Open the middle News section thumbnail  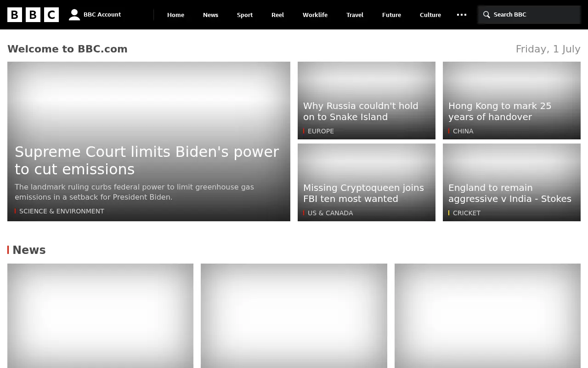(x=294, y=316)
